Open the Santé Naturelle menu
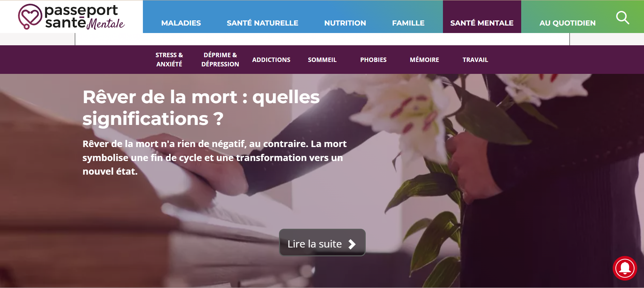Image resolution: width=644 pixels, height=288 pixels. coord(262,23)
